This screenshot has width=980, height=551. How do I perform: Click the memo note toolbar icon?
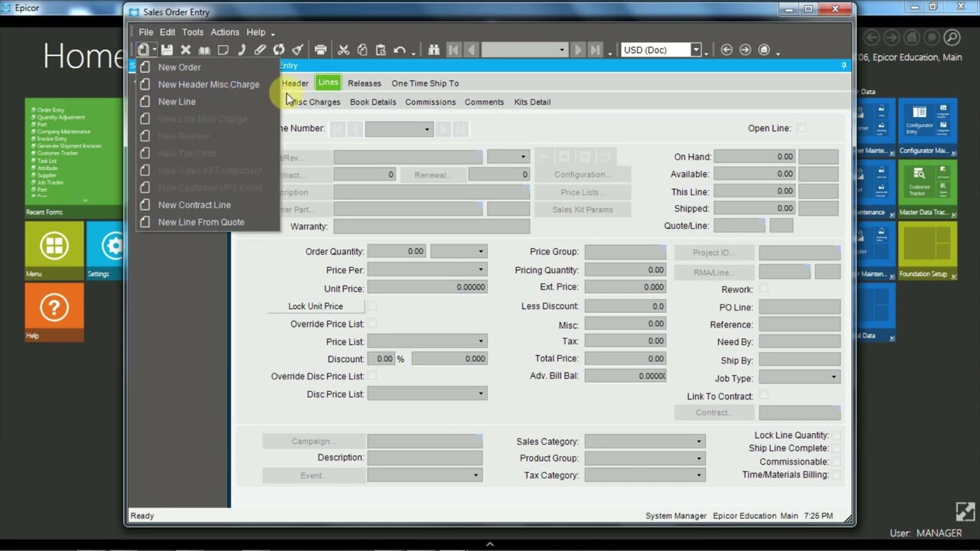tap(223, 50)
